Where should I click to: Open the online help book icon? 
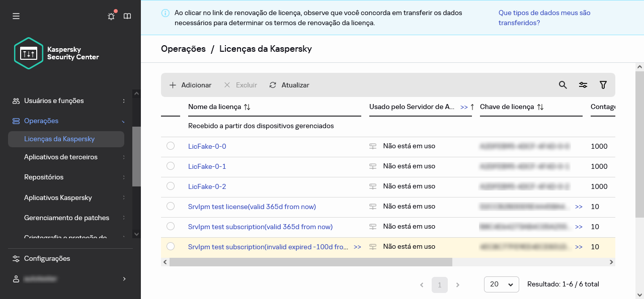coord(127,16)
